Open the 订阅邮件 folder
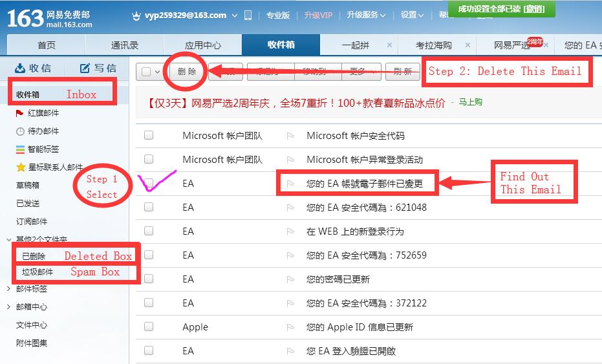This screenshot has width=602, height=364. (32, 222)
